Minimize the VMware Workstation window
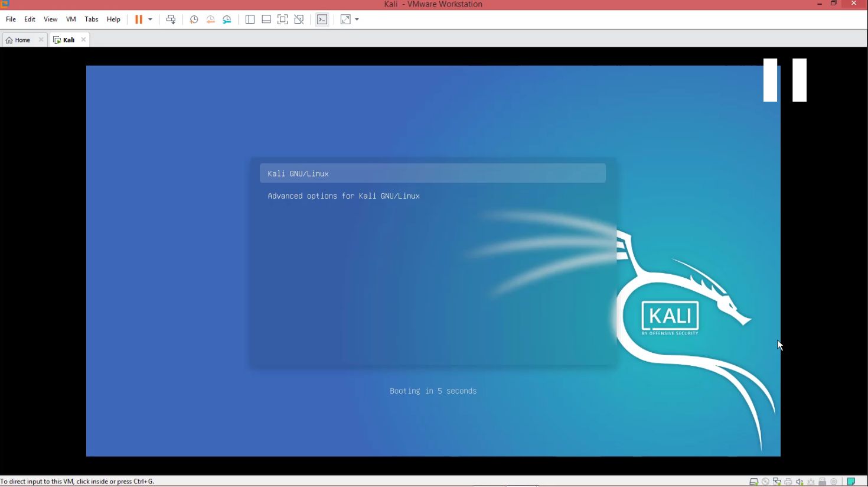Viewport: 868px width, 487px height. [820, 4]
